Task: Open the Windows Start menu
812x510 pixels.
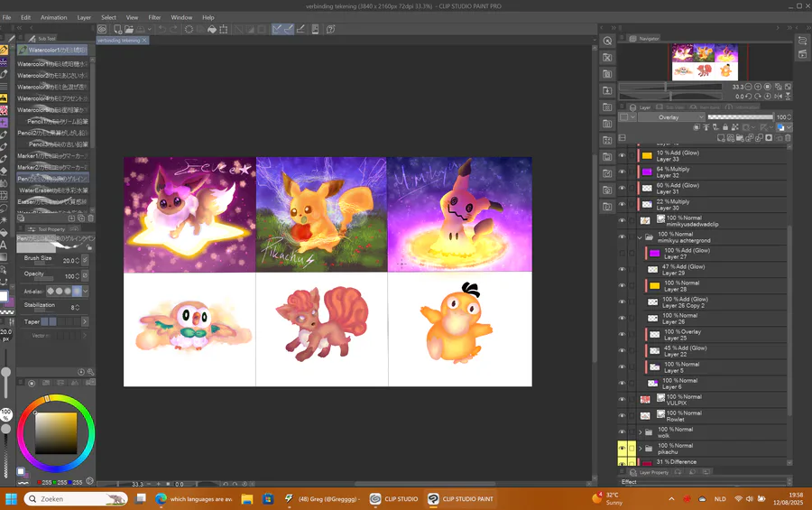Action: coord(11,499)
